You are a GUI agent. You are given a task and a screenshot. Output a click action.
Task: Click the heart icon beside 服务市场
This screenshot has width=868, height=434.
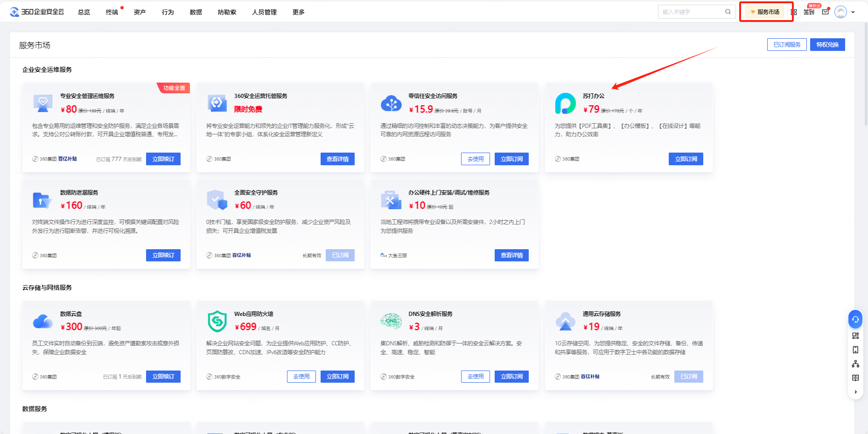tap(753, 12)
